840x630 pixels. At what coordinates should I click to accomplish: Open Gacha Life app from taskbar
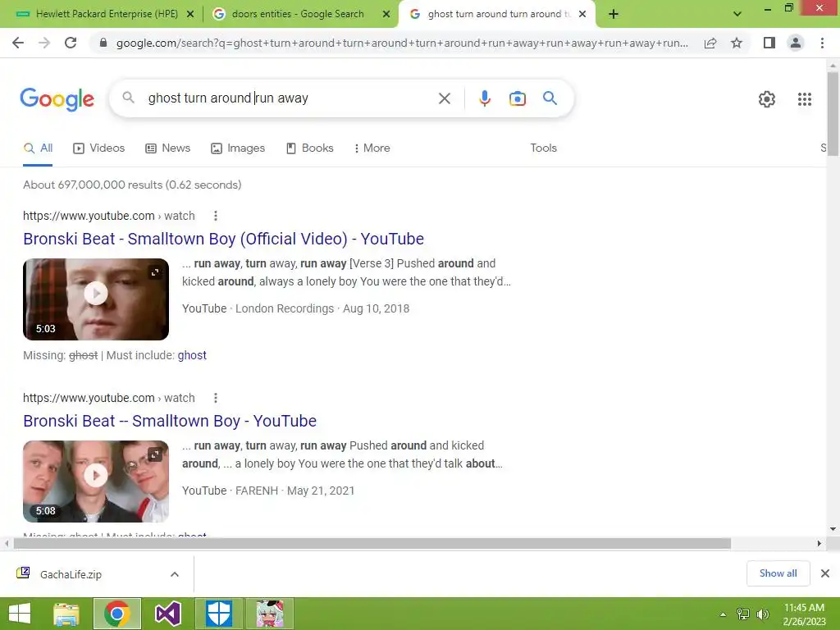click(x=269, y=614)
